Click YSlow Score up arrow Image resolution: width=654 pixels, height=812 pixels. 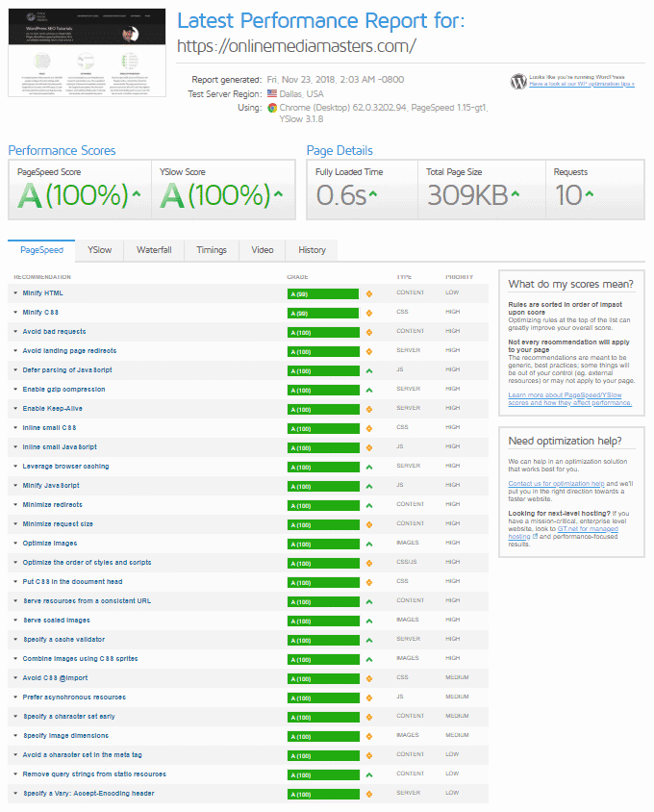tap(278, 194)
